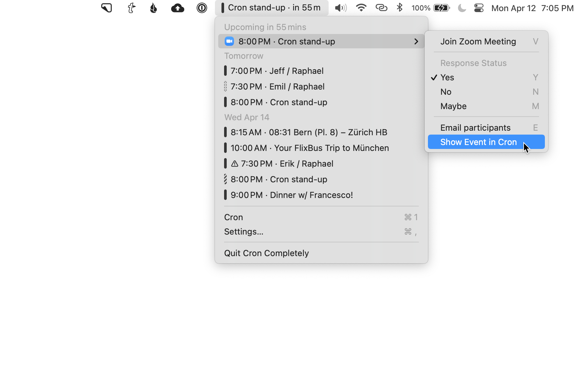Toggle Do Not Disturb moon icon
This screenshot has width=588, height=392.
pyautogui.click(x=462, y=8)
